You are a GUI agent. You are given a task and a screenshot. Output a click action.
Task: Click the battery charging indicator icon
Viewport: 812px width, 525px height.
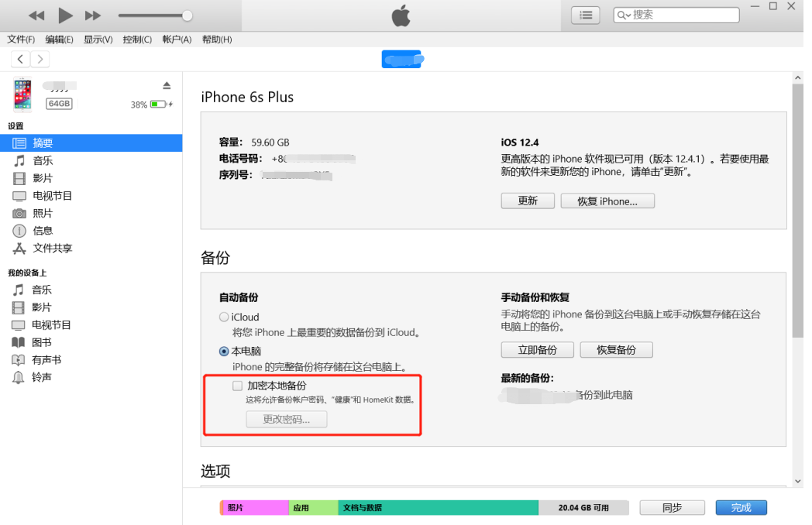click(x=161, y=104)
